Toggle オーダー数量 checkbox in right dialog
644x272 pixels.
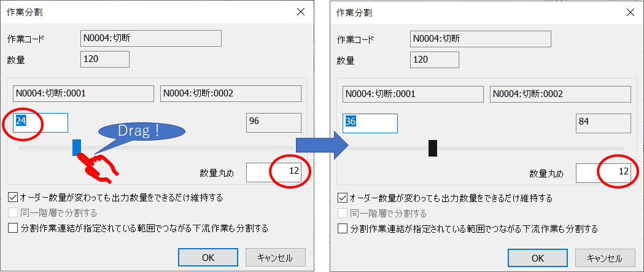click(343, 198)
